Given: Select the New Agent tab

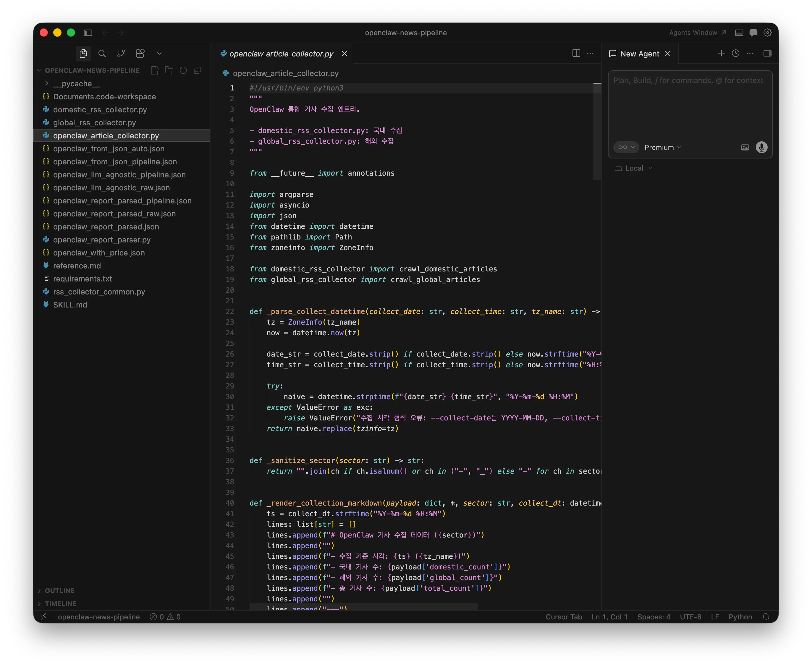Looking at the screenshot, I should pyautogui.click(x=639, y=54).
